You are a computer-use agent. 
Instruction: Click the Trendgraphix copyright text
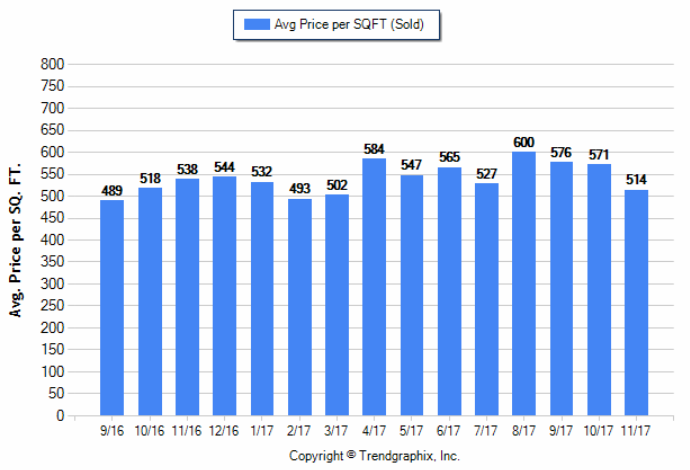(374, 456)
